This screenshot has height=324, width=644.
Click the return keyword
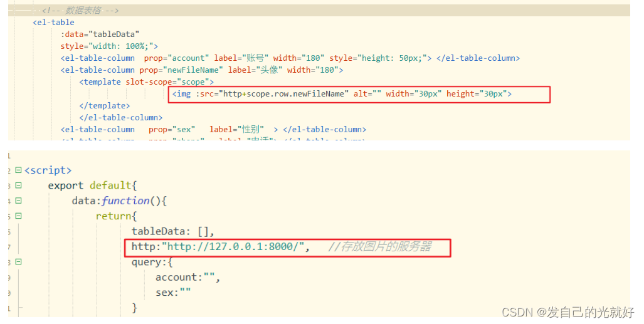coord(113,216)
